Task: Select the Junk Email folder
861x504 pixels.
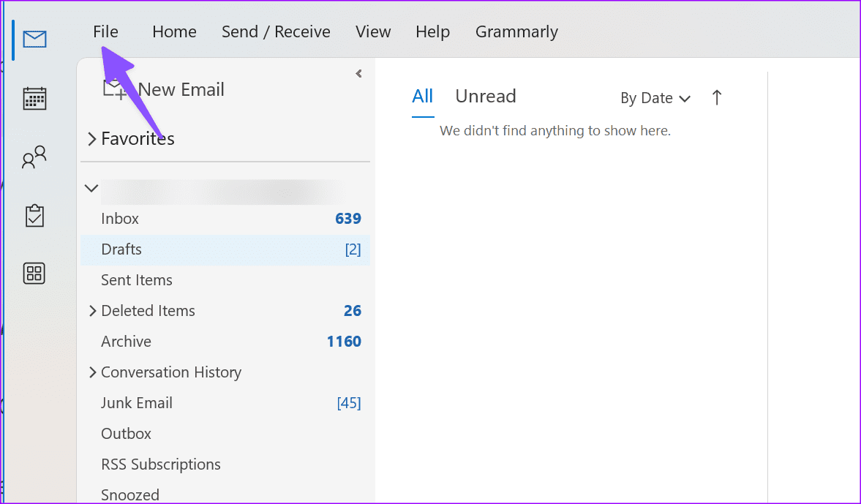Action: pyautogui.click(x=136, y=402)
